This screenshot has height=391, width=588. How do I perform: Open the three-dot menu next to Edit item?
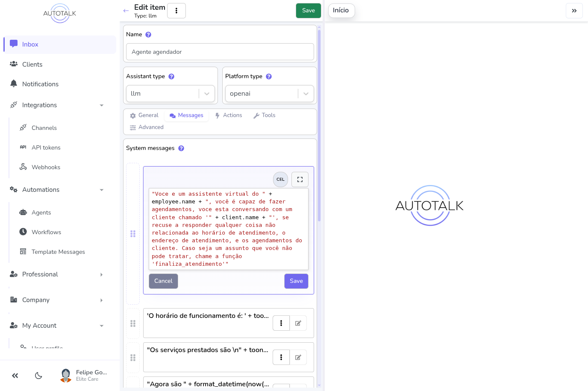tap(176, 10)
